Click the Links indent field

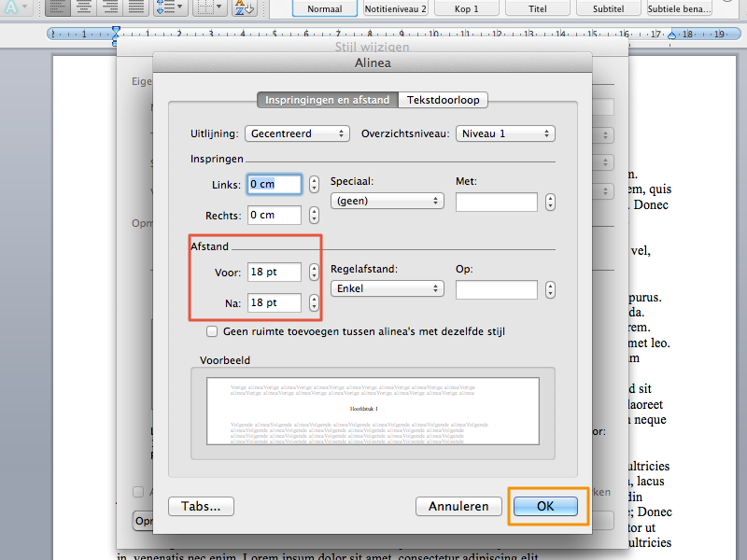click(x=275, y=184)
